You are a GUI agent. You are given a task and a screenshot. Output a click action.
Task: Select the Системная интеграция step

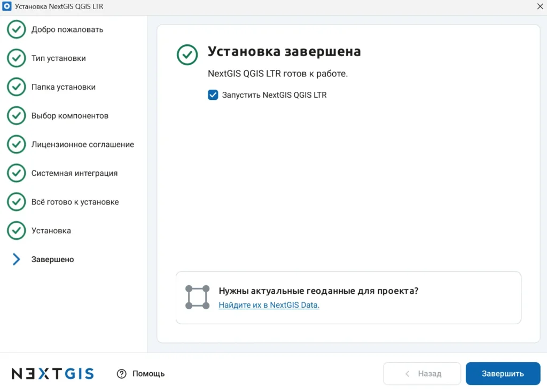point(74,174)
